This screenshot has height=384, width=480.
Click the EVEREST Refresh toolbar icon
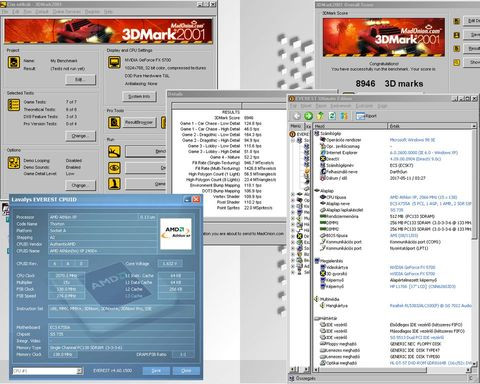[332, 116]
